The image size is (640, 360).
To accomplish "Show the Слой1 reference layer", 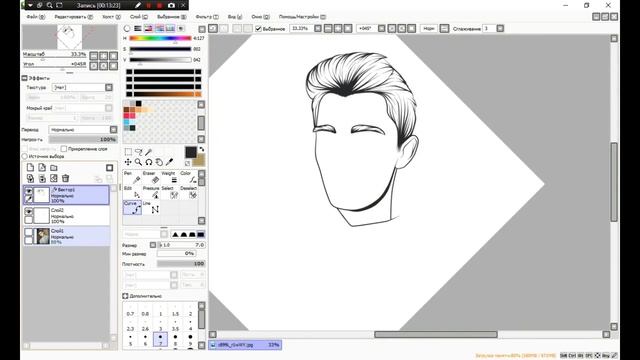I will tap(29, 232).
